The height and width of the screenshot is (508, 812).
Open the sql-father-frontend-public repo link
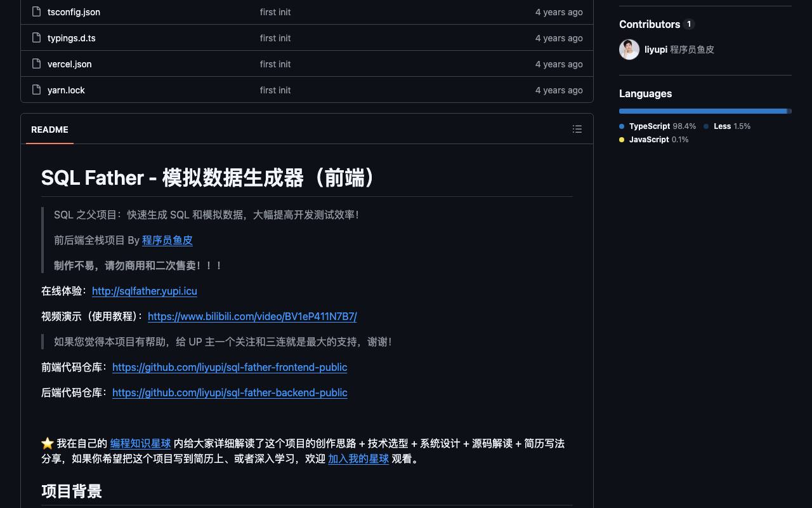pos(230,367)
